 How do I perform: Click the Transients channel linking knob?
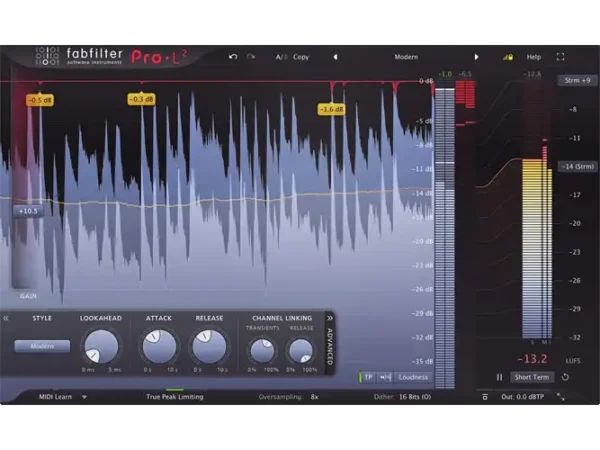[262, 351]
